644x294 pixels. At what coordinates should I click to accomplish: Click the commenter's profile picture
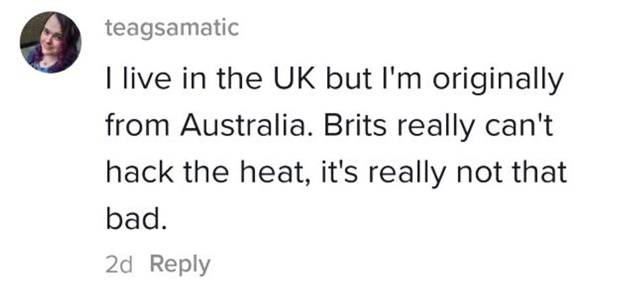click(50, 43)
